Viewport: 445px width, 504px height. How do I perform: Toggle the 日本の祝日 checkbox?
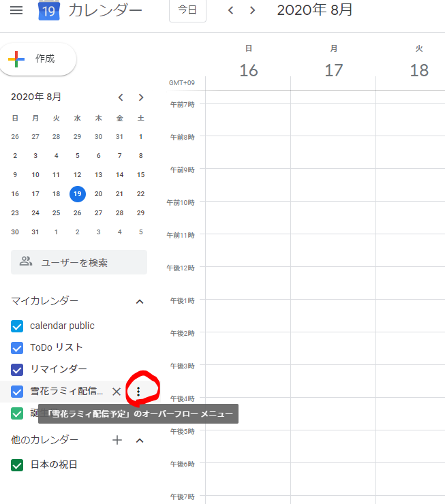[17, 464]
